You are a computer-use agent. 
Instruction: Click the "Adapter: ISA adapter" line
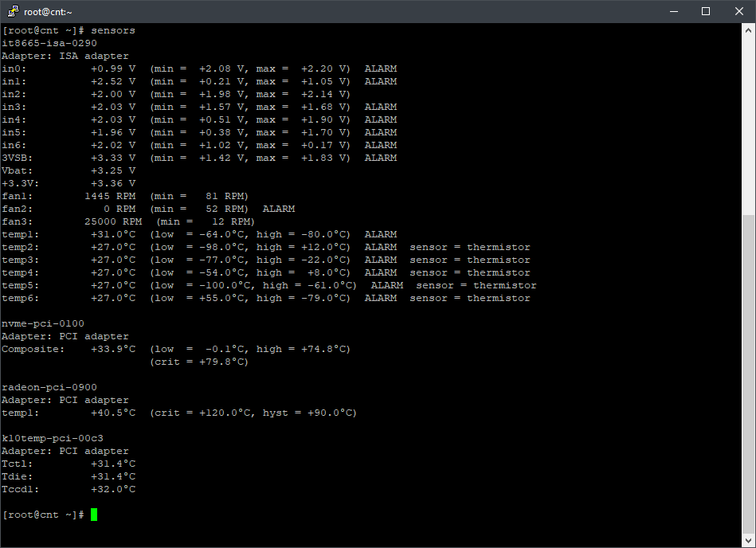[x=65, y=56]
